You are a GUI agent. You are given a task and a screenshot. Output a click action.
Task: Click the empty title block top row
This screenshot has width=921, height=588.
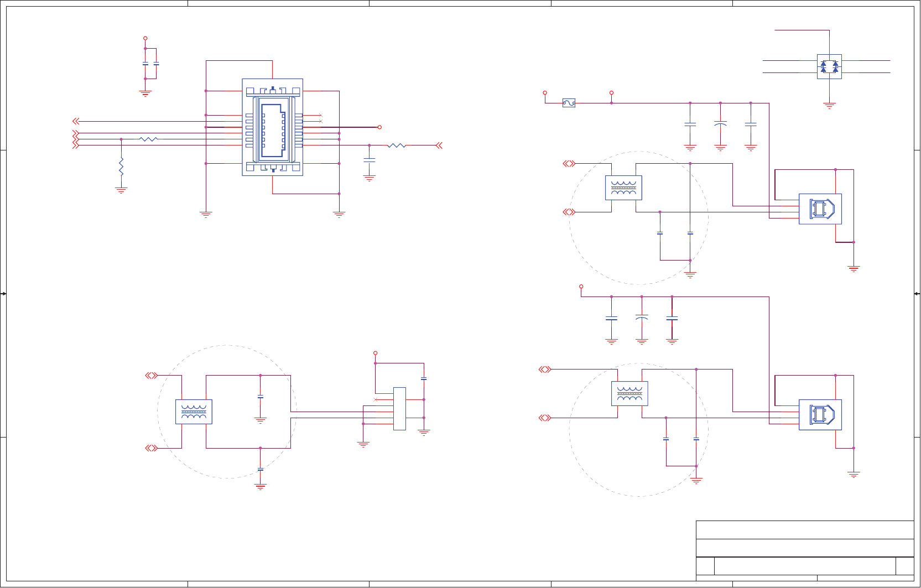(805, 530)
